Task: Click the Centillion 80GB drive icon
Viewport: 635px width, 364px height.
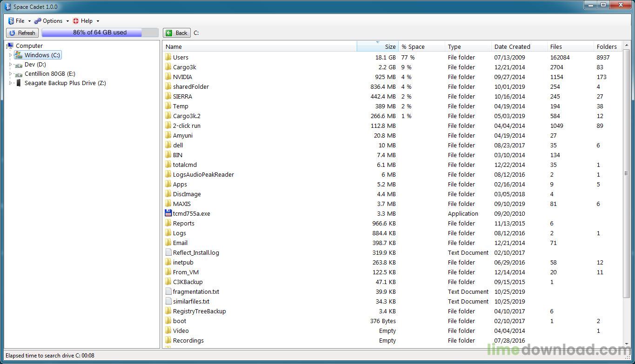Action: click(19, 74)
